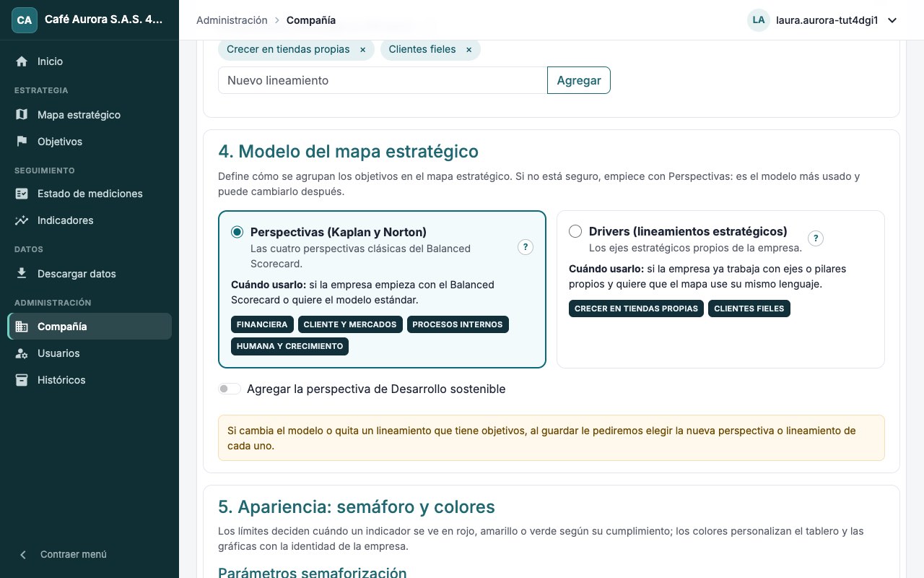Click the CRECER EN TIENDAS PROPIAS driver tag
Screen dimensions: 924x578
636,309
